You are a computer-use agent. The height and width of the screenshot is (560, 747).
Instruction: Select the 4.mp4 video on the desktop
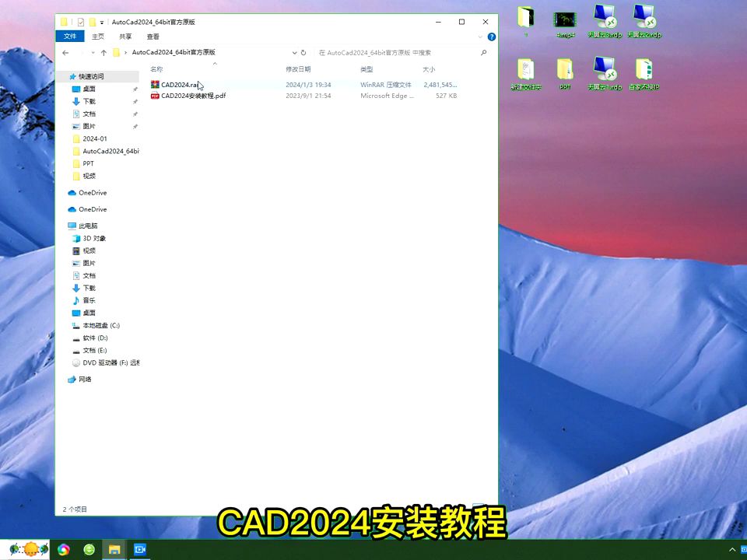(565, 21)
